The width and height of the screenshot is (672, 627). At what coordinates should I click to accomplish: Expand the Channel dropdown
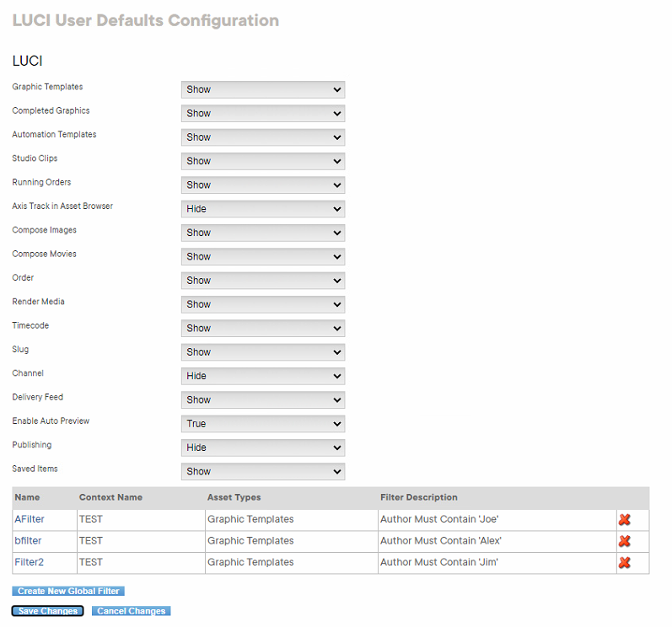pos(262,376)
